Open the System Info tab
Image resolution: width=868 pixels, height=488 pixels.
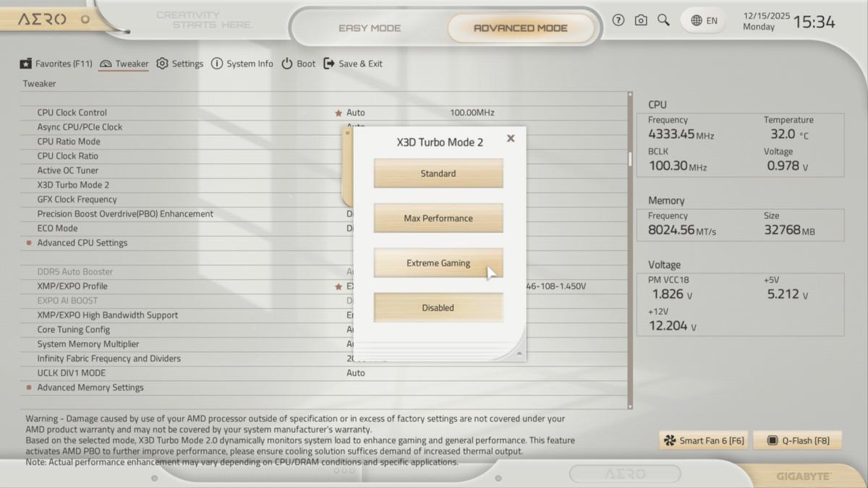pos(242,64)
